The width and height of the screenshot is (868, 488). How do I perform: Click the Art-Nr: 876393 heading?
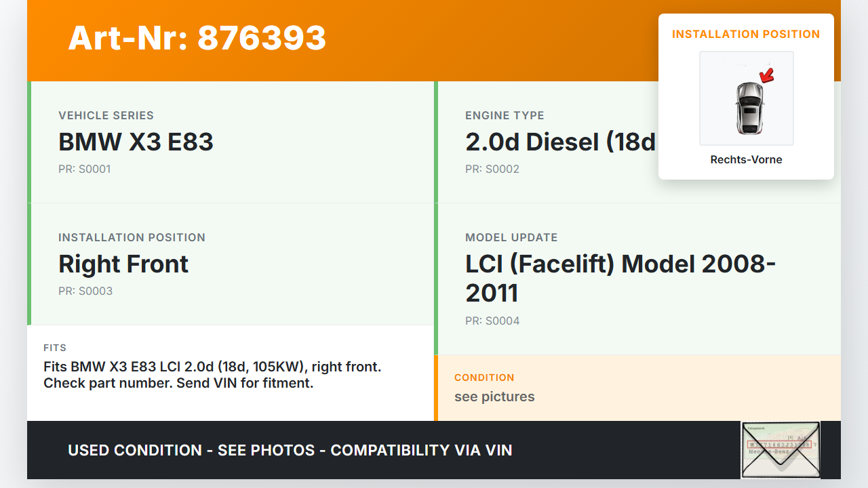pos(197,38)
